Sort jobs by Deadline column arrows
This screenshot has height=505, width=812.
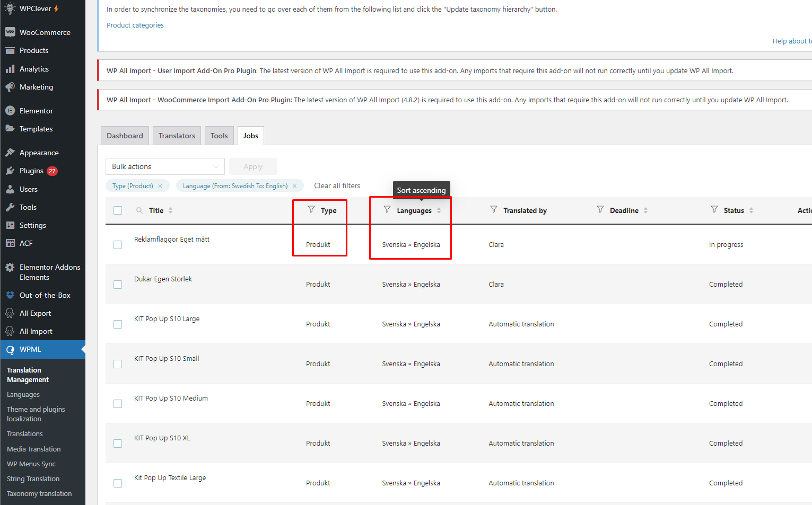[x=646, y=210]
